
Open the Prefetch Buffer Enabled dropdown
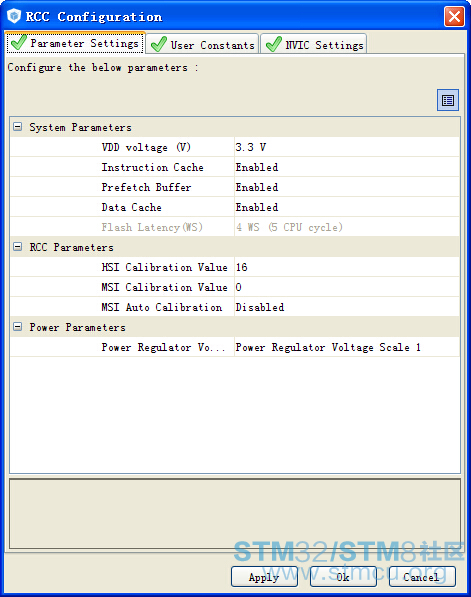[347, 187]
